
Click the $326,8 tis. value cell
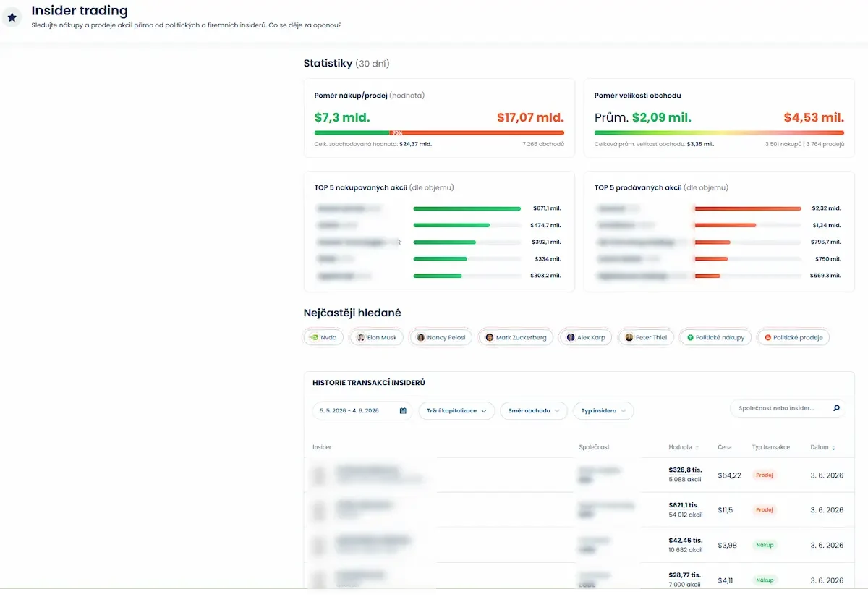[x=686, y=470]
